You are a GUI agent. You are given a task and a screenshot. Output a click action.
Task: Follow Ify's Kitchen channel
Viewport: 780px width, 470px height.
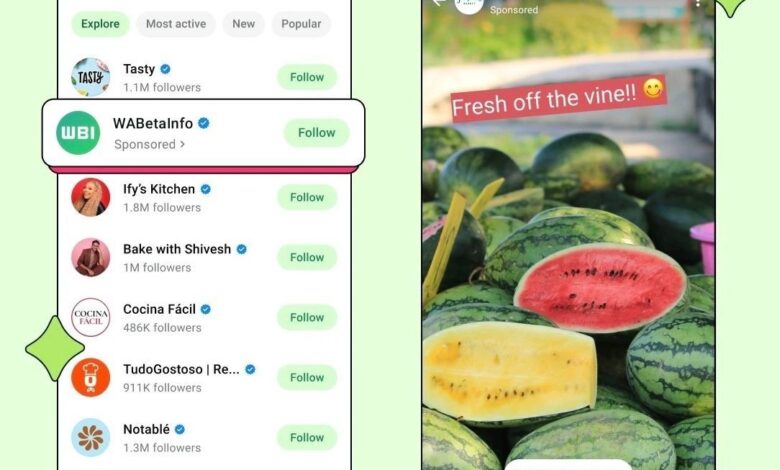click(x=307, y=197)
